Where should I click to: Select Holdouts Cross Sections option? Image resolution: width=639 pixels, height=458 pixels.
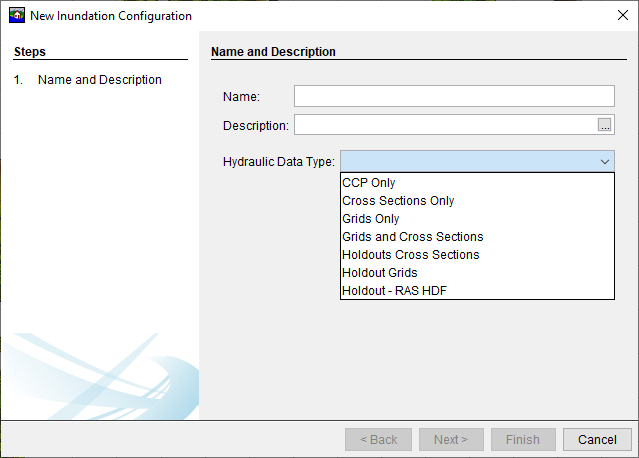pos(477,254)
